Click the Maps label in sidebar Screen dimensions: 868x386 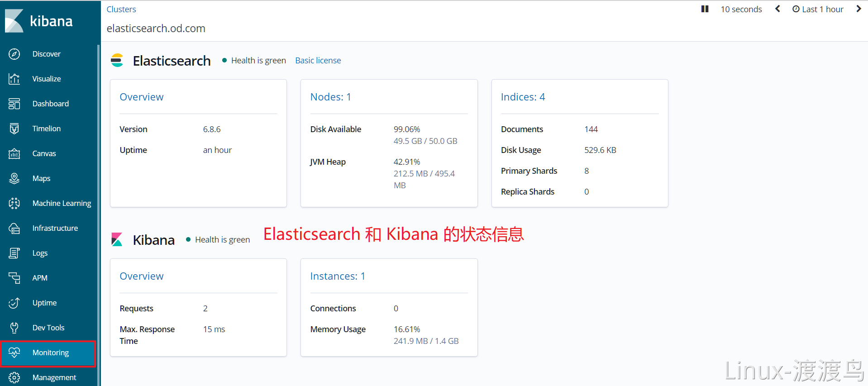point(42,178)
